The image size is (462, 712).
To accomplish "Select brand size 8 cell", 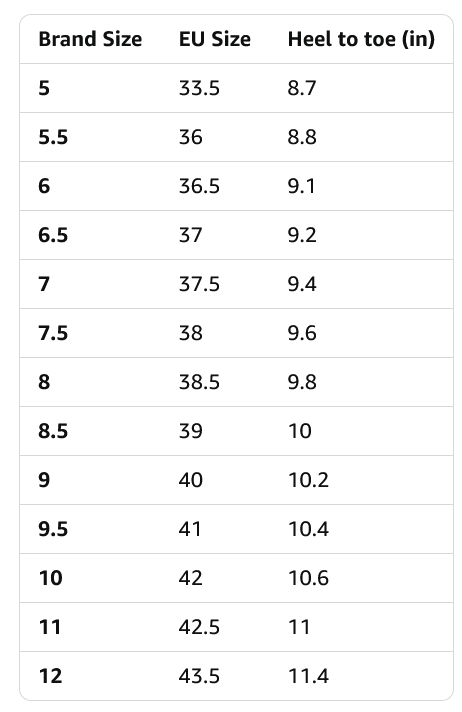I will pos(44,382).
